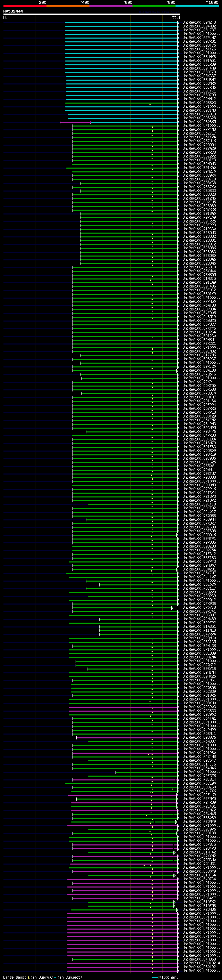Open the UniRef100_Q8L737 hit label

199,30
